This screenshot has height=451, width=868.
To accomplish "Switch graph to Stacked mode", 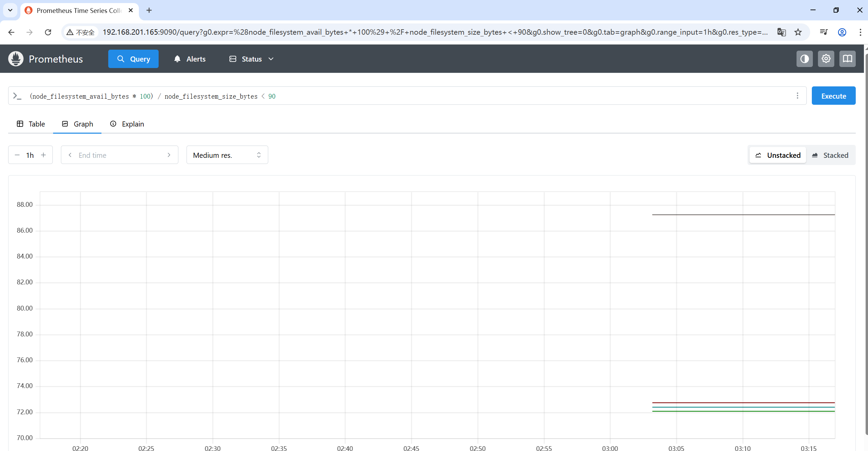I will pyautogui.click(x=830, y=155).
